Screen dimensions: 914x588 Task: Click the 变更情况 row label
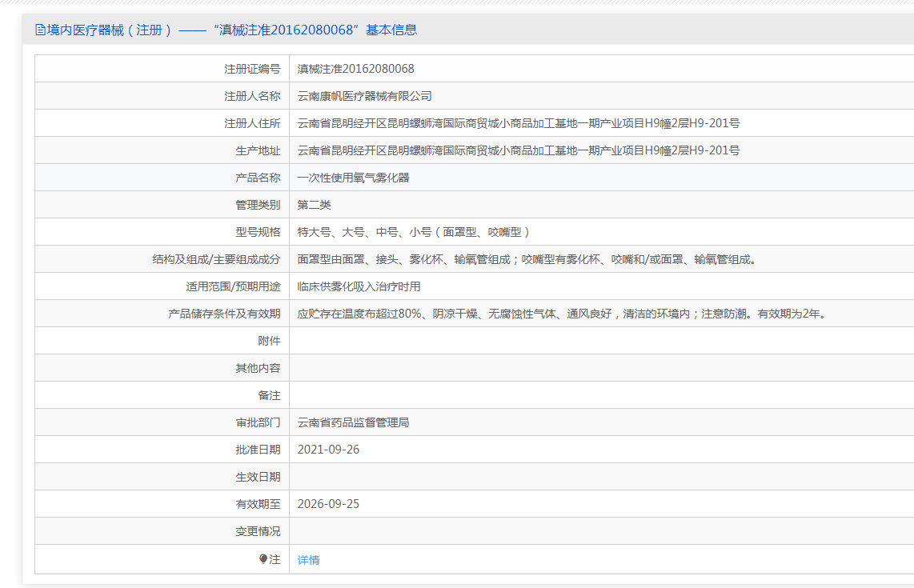[x=258, y=531]
